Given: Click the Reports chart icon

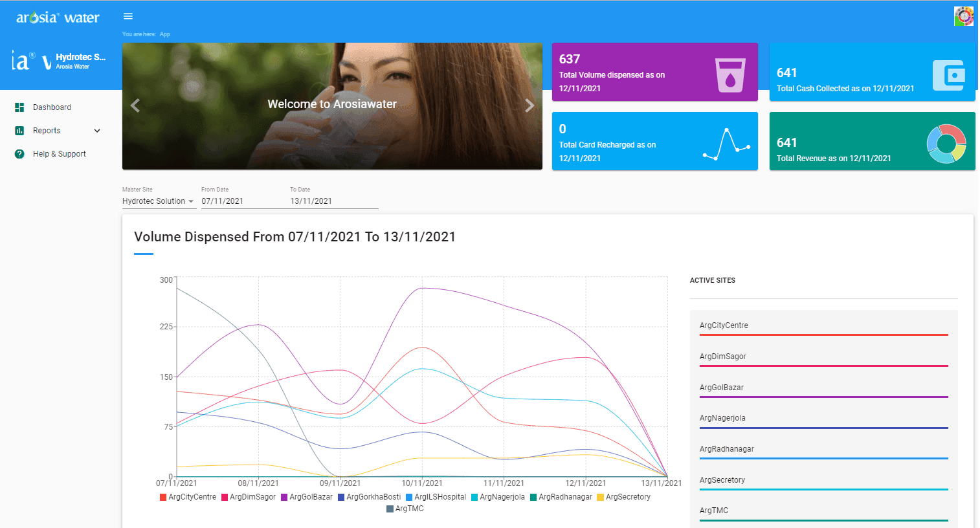Looking at the screenshot, I should (19, 131).
